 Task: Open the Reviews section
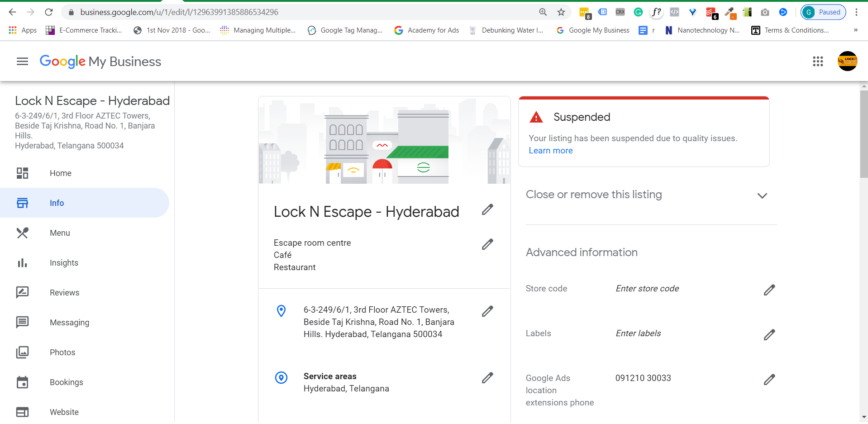click(85, 293)
